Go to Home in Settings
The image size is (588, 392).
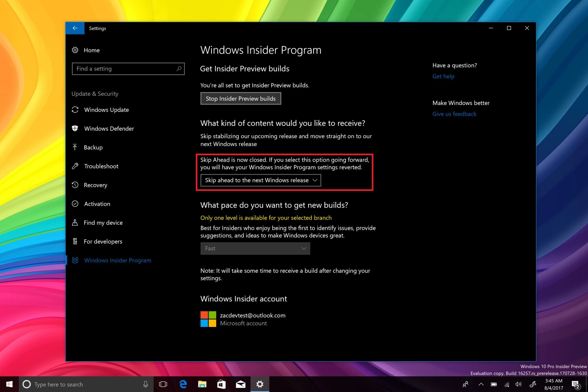tap(92, 50)
